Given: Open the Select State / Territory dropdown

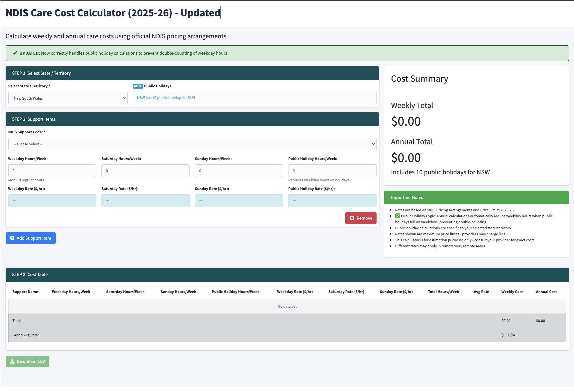Looking at the screenshot, I should [68, 98].
